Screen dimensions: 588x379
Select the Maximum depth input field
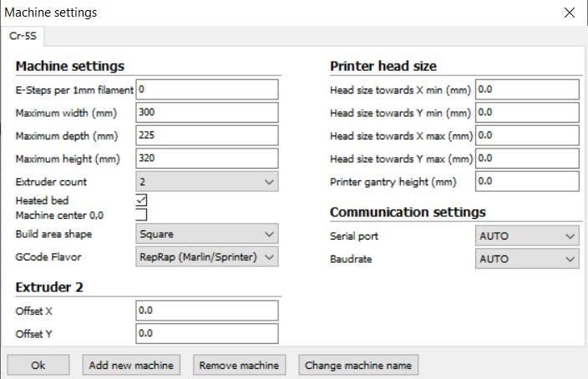pos(206,135)
